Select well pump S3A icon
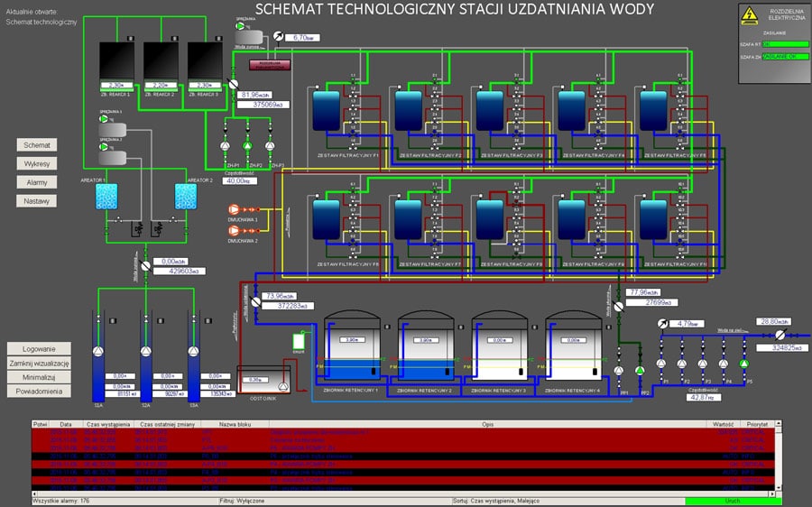 [194, 351]
